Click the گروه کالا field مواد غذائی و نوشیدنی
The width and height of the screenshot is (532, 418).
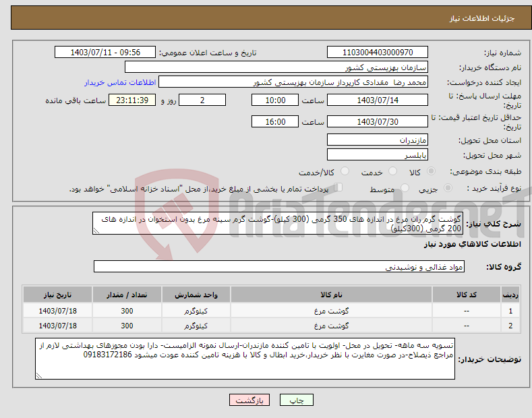tap(279, 267)
